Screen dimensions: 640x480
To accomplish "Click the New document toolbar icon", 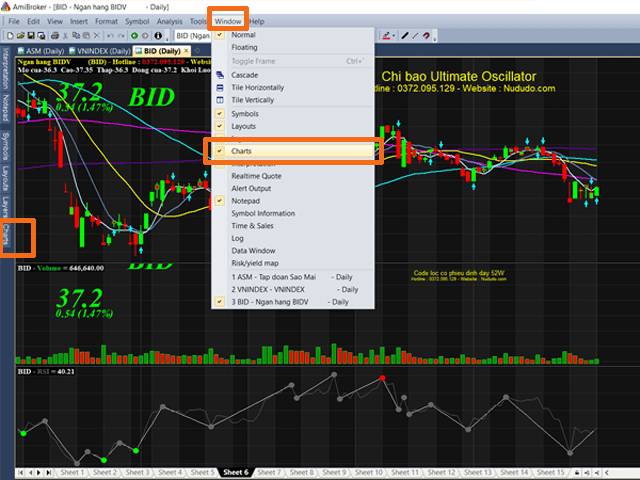I will [x=11, y=36].
